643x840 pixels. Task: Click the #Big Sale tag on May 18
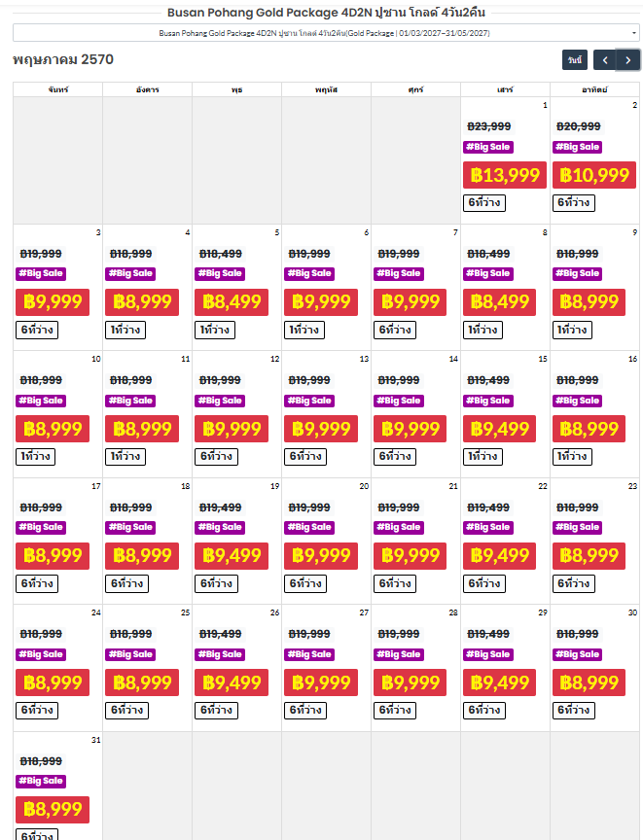[x=130, y=528]
